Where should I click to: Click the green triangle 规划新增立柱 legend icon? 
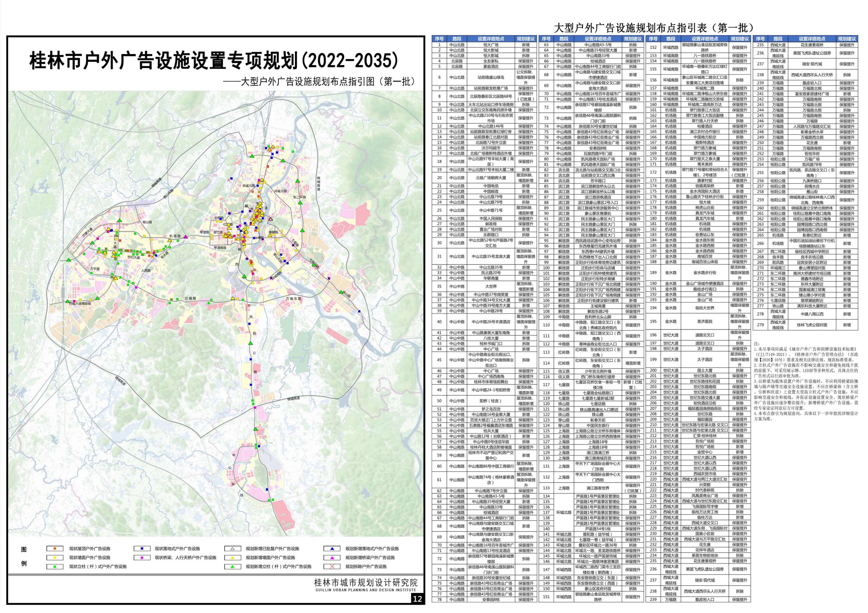click(233, 567)
